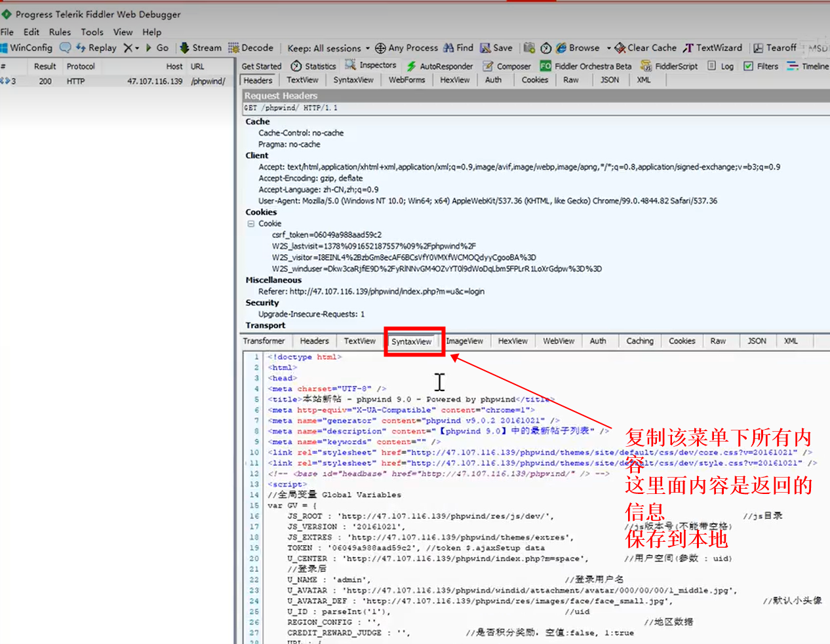Click the camera screenshot icon
Image resolution: width=830 pixels, height=644 pixels.
(529, 48)
